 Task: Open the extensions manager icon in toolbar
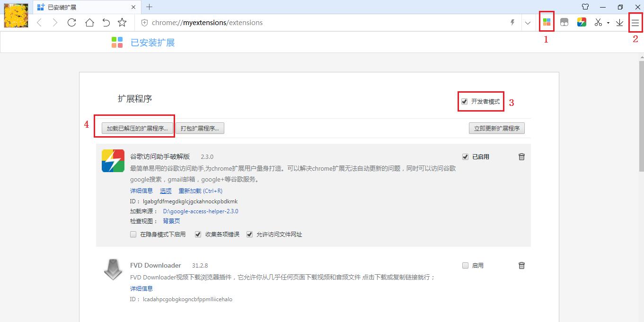coord(546,22)
